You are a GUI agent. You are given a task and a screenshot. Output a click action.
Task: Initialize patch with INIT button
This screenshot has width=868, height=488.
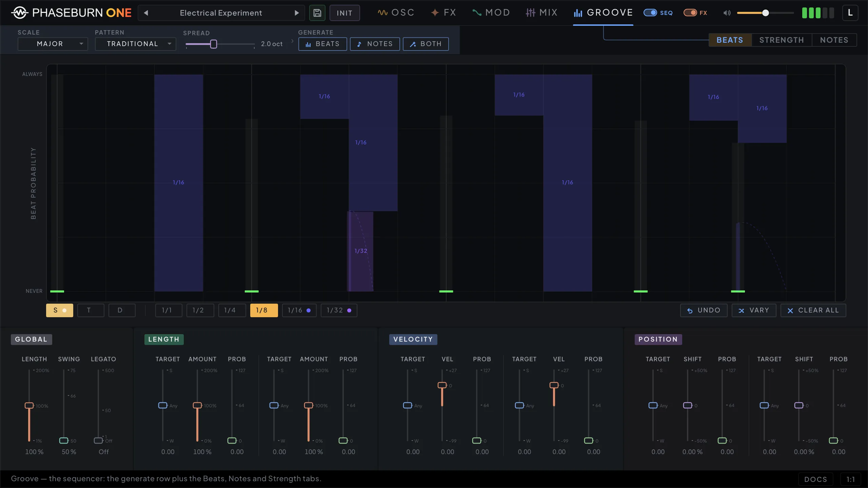pos(344,13)
